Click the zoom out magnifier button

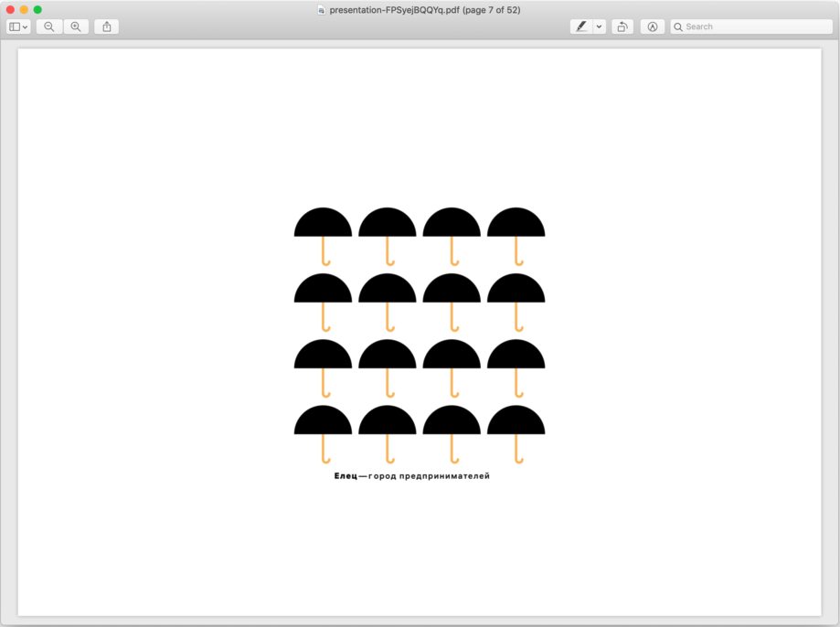(x=48, y=27)
